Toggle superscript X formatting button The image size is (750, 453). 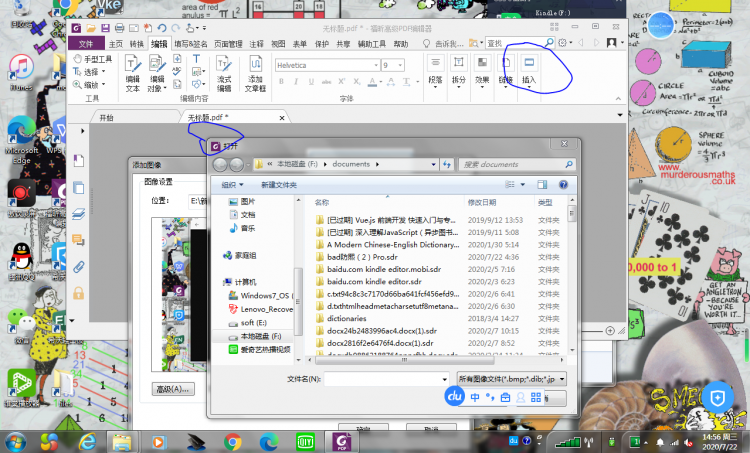tap(342, 82)
